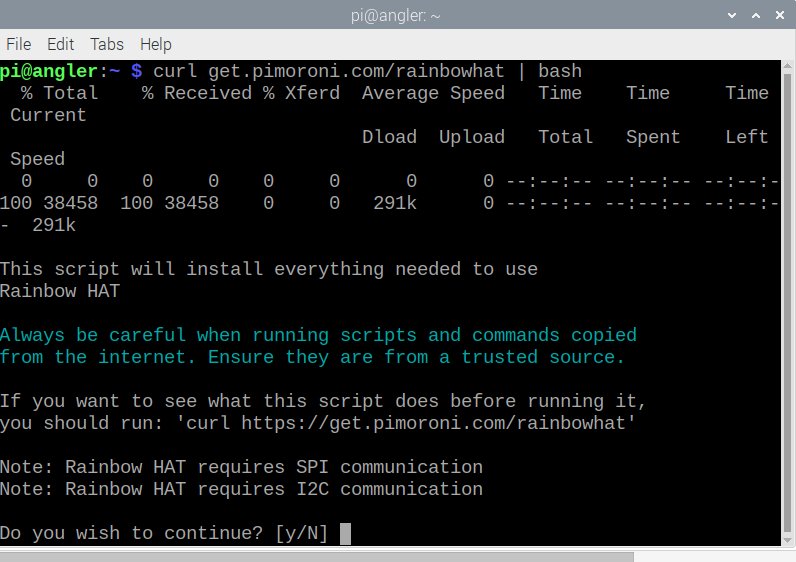Click the URL 'https://get.pimoroni.com/rainbowhat'
Viewport: 796px width, 562px height.
pos(433,423)
